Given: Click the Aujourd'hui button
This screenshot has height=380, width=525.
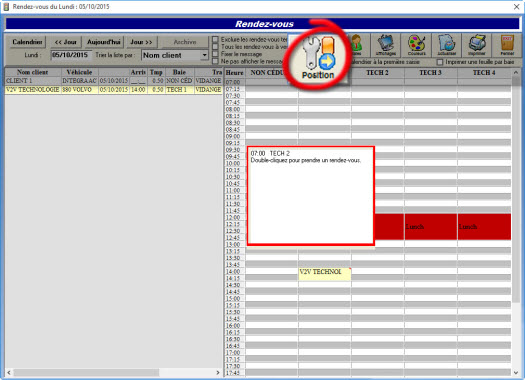Looking at the screenshot, I should (x=103, y=42).
